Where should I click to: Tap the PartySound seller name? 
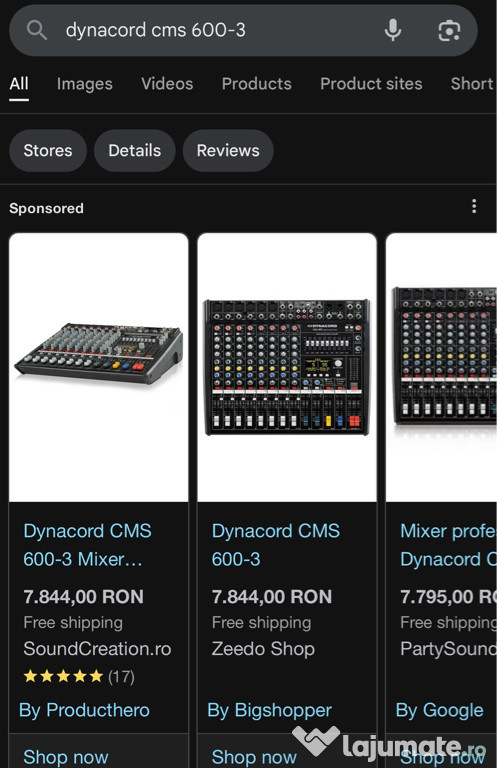tap(449, 649)
